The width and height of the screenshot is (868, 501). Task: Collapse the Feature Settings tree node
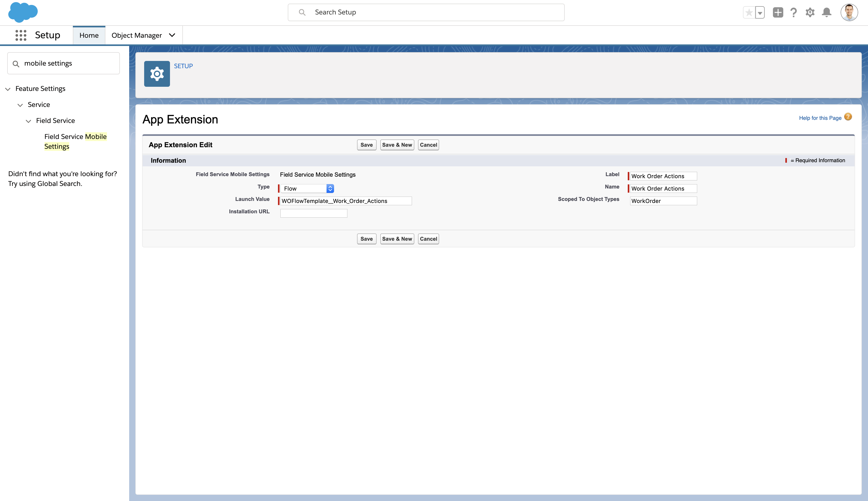[x=8, y=89]
